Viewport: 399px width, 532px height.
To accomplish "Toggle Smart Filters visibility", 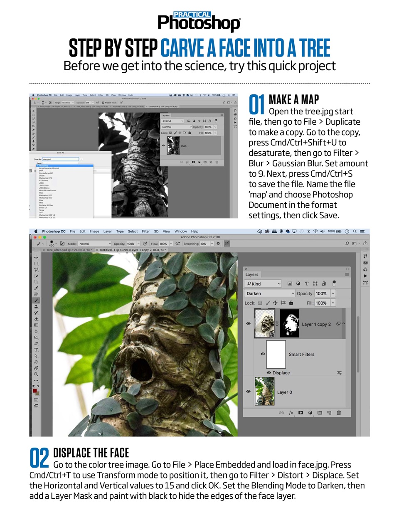I will pos(263,354).
